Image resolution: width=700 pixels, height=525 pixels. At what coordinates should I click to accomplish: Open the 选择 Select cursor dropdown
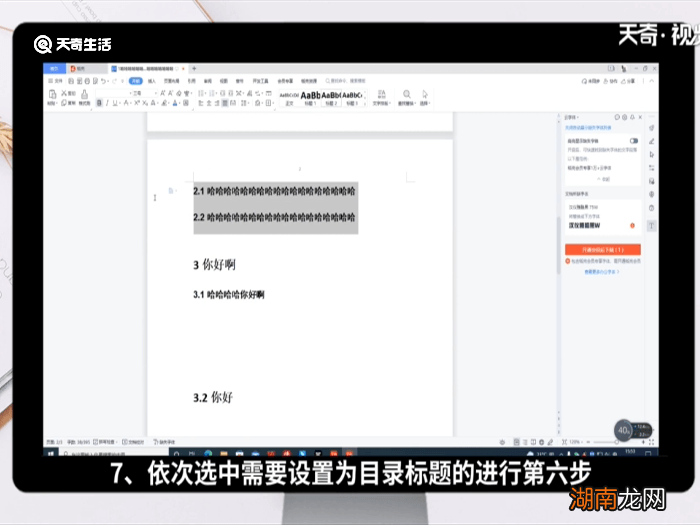coord(425,98)
